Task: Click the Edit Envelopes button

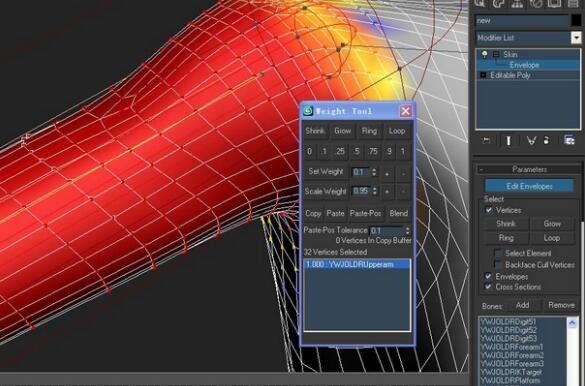Action: point(529,186)
